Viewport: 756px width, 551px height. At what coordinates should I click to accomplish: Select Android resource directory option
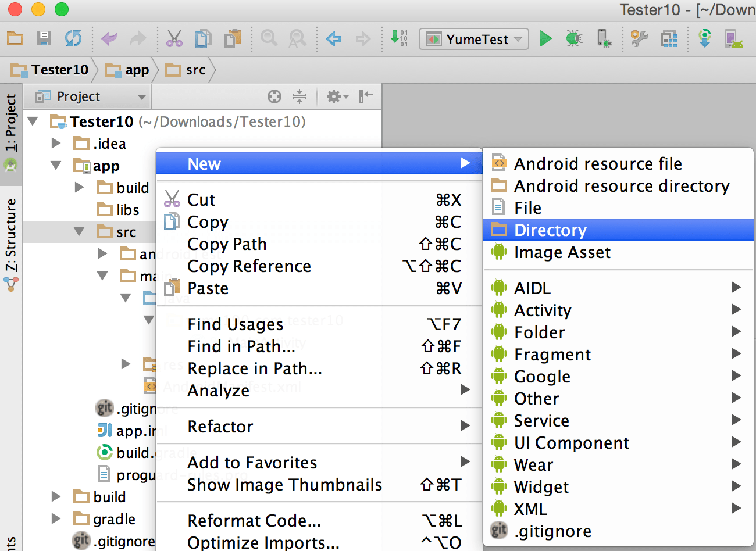pos(618,186)
